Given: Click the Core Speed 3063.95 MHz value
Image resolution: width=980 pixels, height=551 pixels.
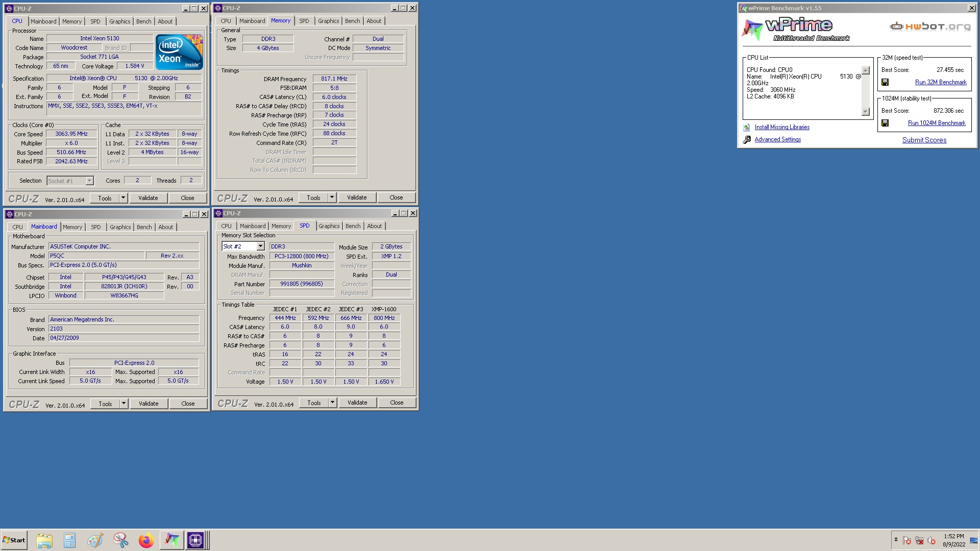Looking at the screenshot, I should [x=71, y=134].
